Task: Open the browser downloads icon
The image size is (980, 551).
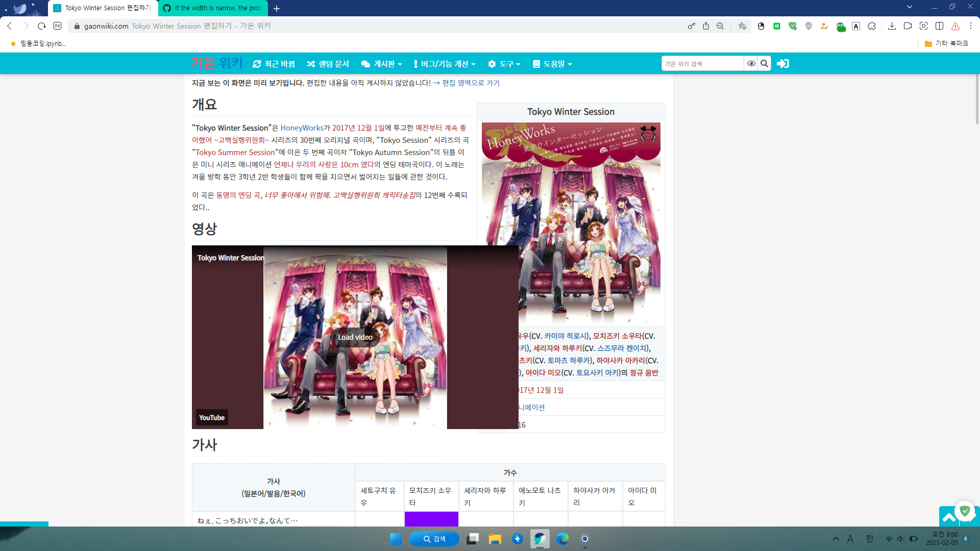Action: pos(892,26)
